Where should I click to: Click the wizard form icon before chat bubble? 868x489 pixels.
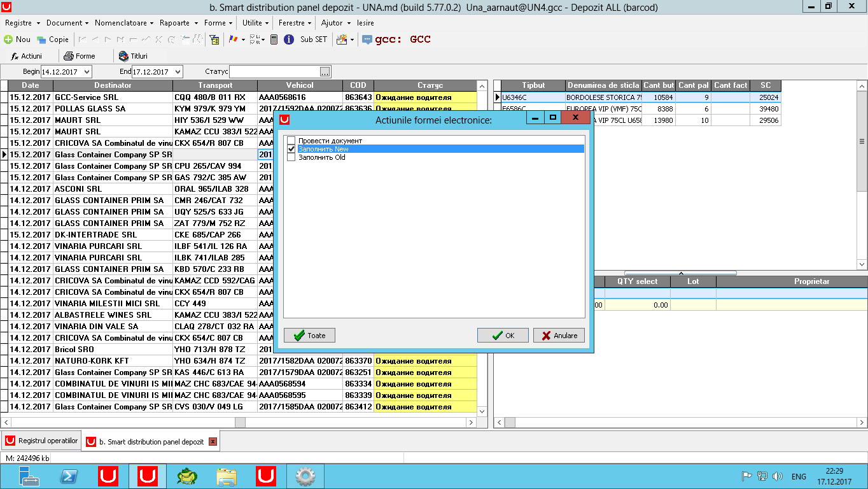click(x=342, y=39)
